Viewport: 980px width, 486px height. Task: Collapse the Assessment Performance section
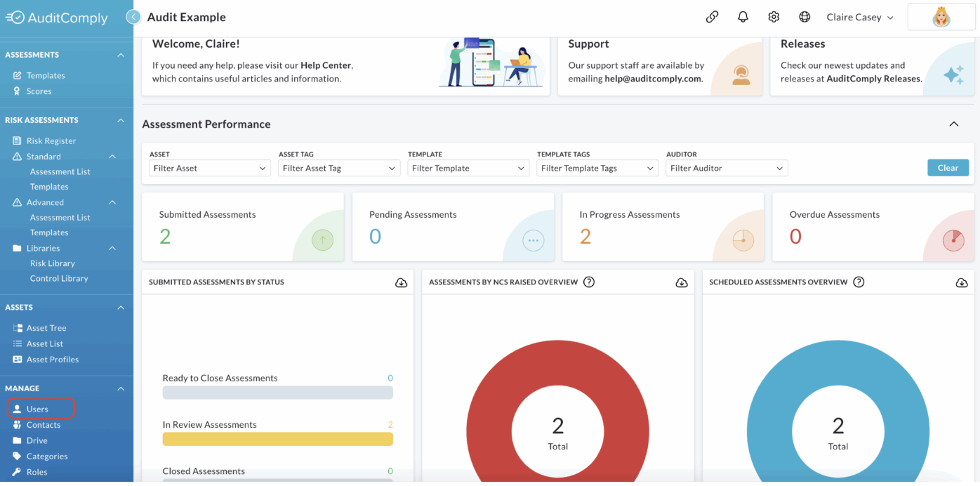(953, 124)
